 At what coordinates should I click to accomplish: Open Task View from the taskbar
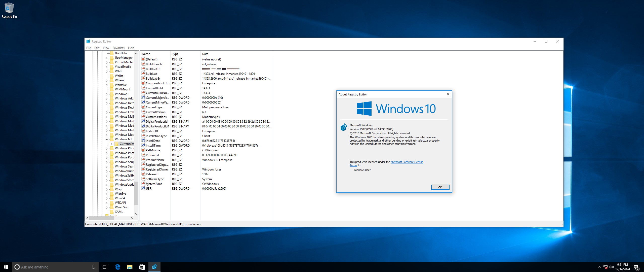pos(105,267)
